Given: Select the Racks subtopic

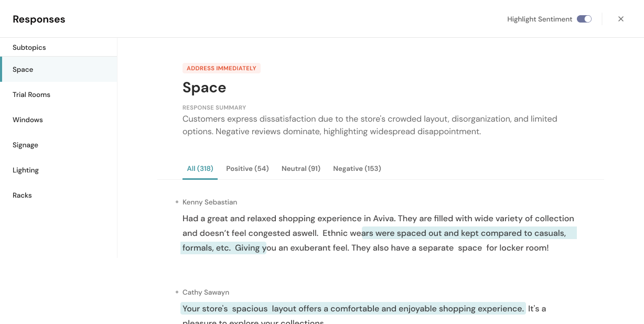Looking at the screenshot, I should click(22, 195).
